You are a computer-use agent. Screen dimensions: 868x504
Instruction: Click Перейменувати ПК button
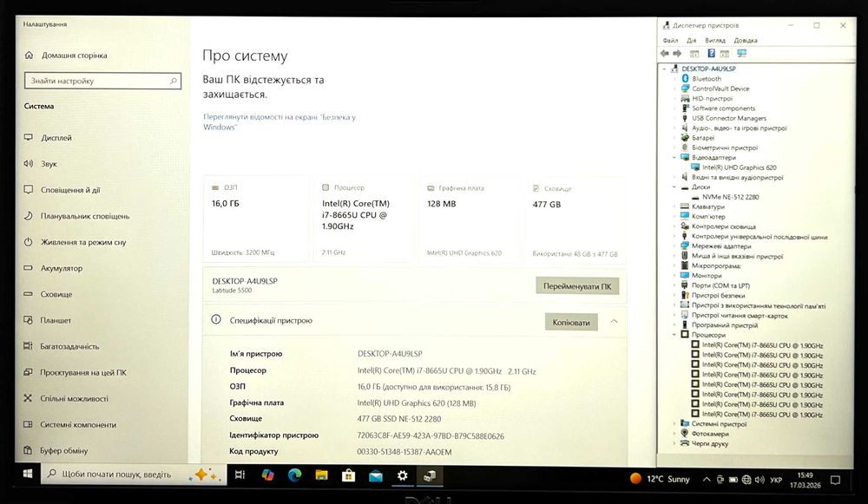(577, 286)
